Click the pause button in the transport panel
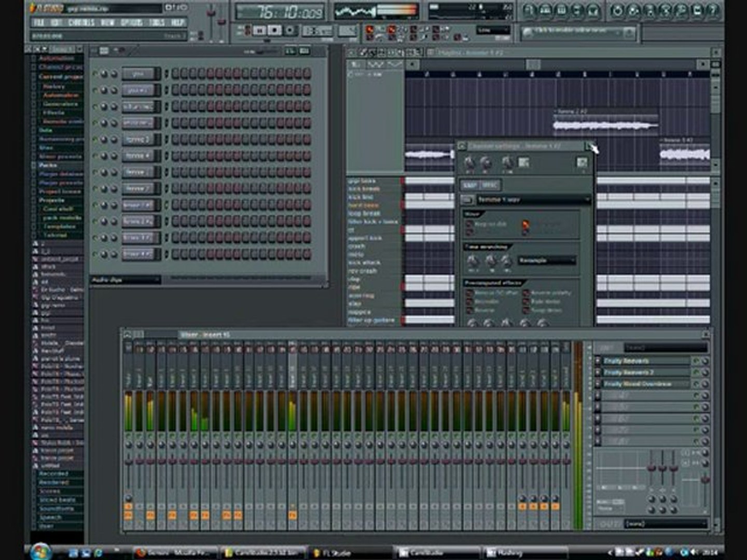Viewport: 747px width, 560px height. [x=259, y=31]
